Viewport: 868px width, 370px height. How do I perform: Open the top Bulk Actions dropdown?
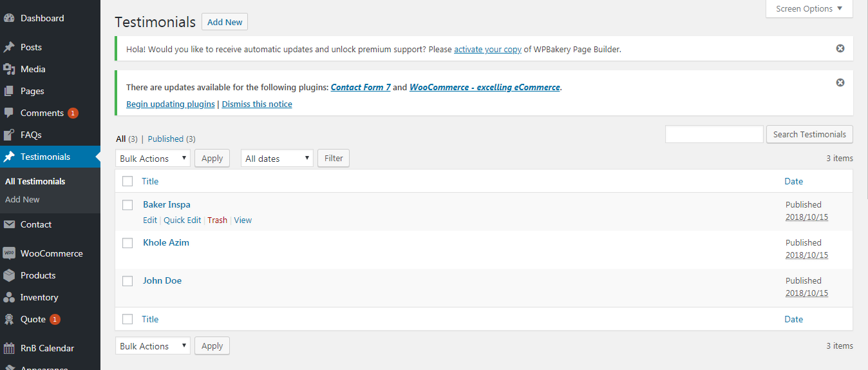[x=153, y=159]
